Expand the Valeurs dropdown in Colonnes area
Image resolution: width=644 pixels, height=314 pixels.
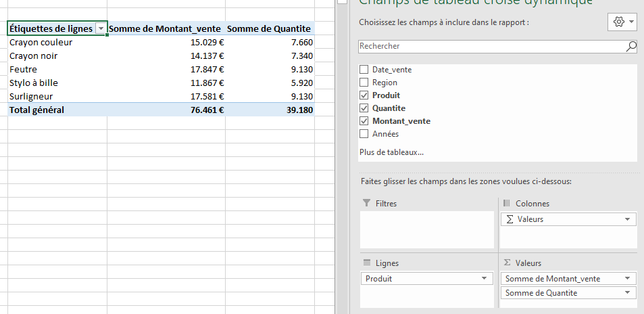point(628,219)
